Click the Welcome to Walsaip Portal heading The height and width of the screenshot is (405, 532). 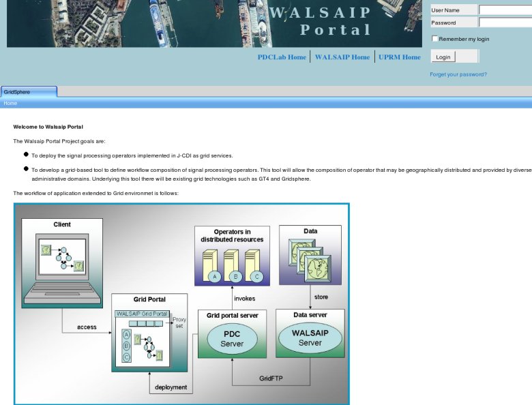click(48, 127)
